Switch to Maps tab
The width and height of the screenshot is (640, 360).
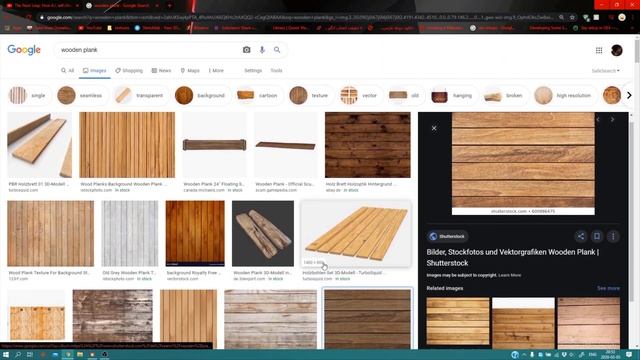pos(190,71)
